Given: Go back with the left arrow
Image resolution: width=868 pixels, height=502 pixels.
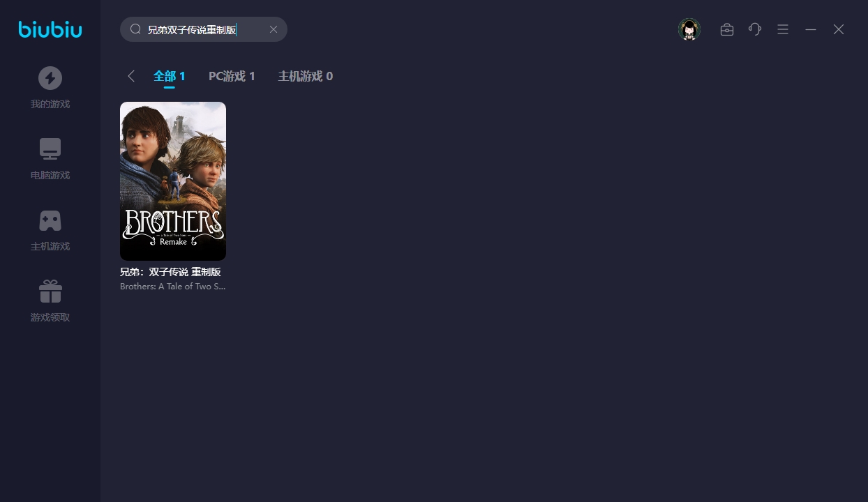Looking at the screenshot, I should pos(131,76).
